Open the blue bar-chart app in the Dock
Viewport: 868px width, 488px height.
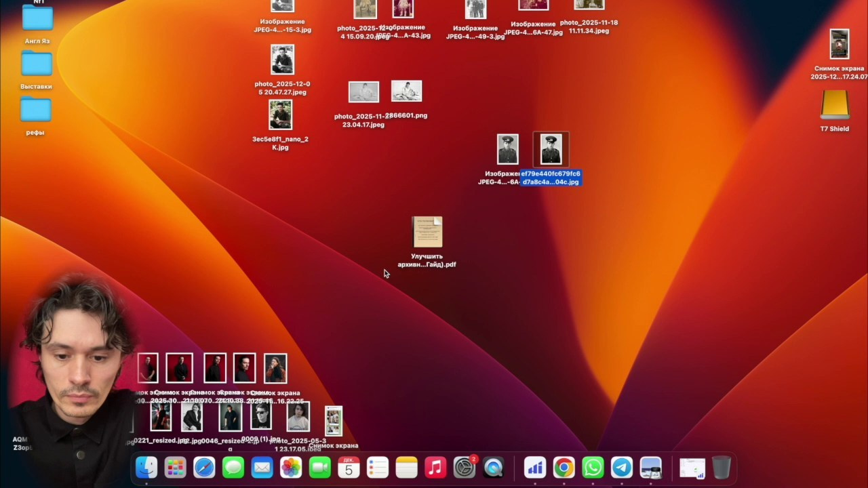click(x=535, y=468)
